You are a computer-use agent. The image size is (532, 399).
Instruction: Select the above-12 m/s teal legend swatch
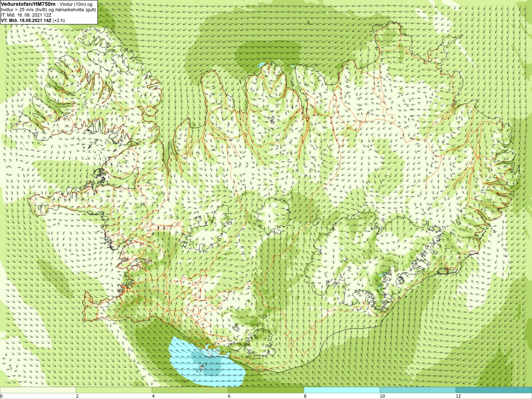[x=494, y=390]
